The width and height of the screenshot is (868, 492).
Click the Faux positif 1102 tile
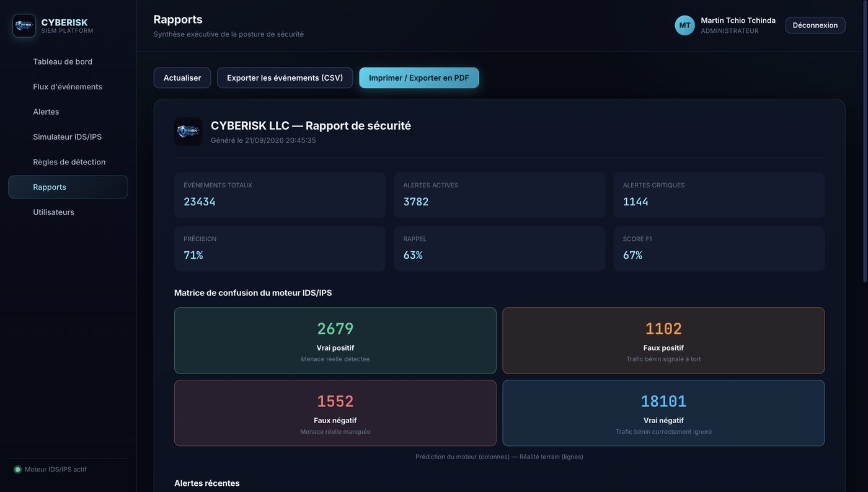663,341
